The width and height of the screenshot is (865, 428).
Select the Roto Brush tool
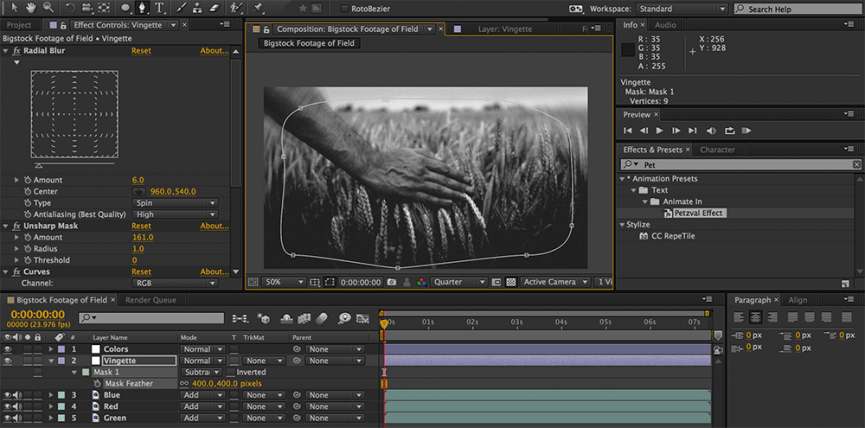(236, 8)
